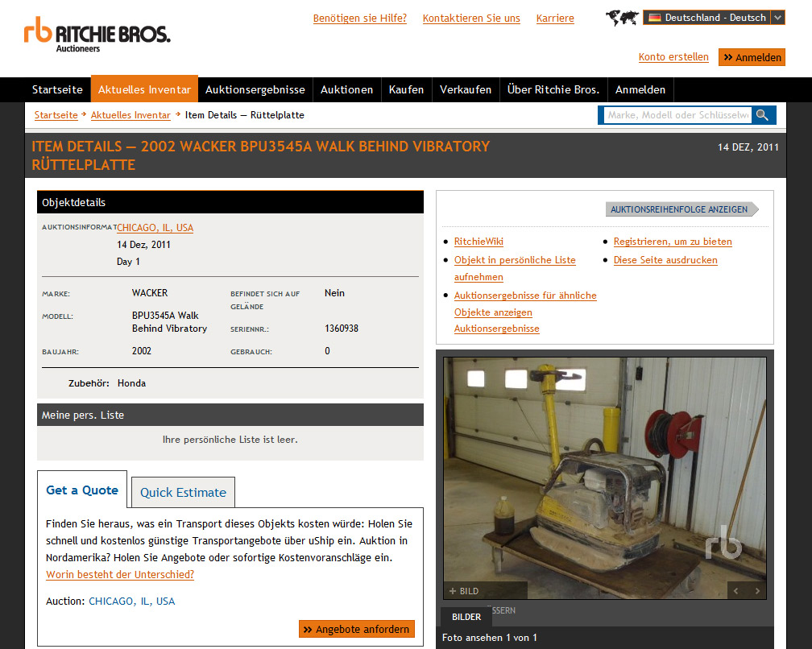Click the serial number 1360938

(x=342, y=328)
